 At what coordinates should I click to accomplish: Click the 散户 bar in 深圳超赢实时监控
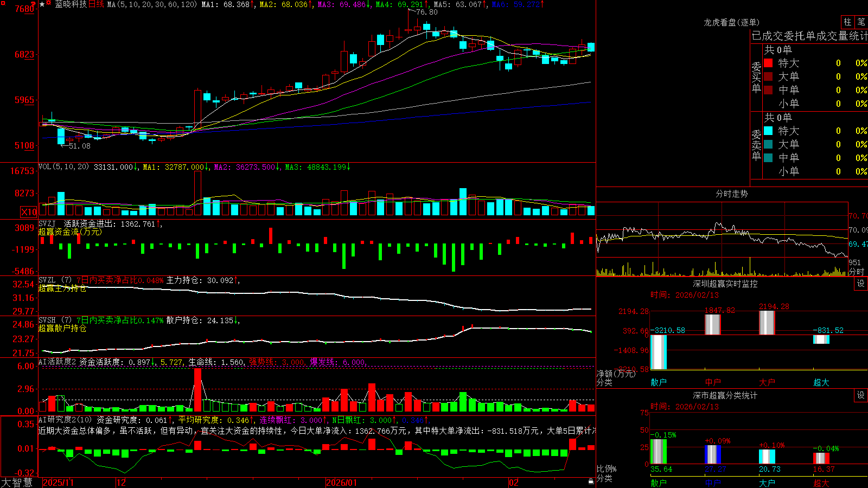[659, 352]
